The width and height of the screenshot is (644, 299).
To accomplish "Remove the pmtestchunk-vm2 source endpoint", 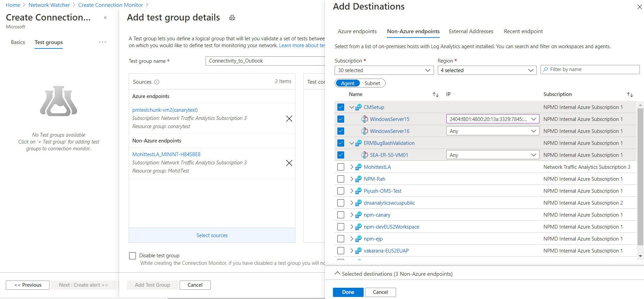I will point(289,119).
